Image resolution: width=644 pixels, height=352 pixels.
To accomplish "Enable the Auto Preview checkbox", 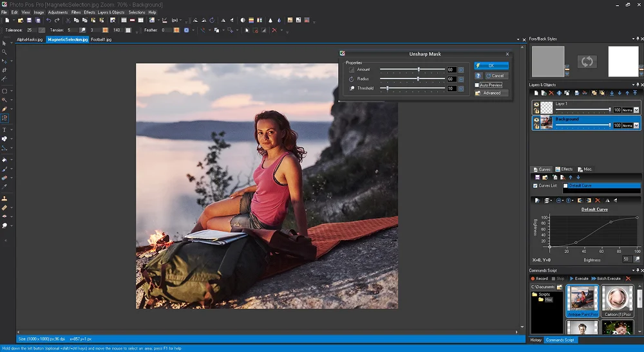I will coord(477,85).
